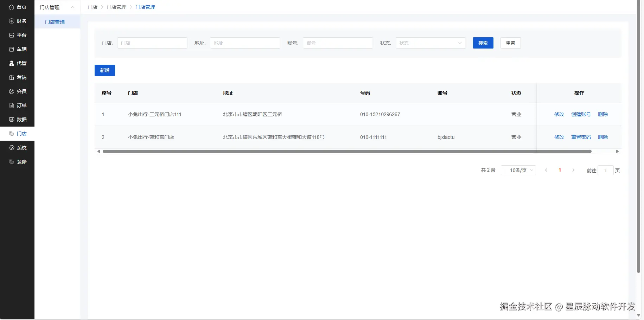Click 删除 for 小兔出行-雍和宫门店
Viewport: 644px width, 320px height.
point(603,137)
